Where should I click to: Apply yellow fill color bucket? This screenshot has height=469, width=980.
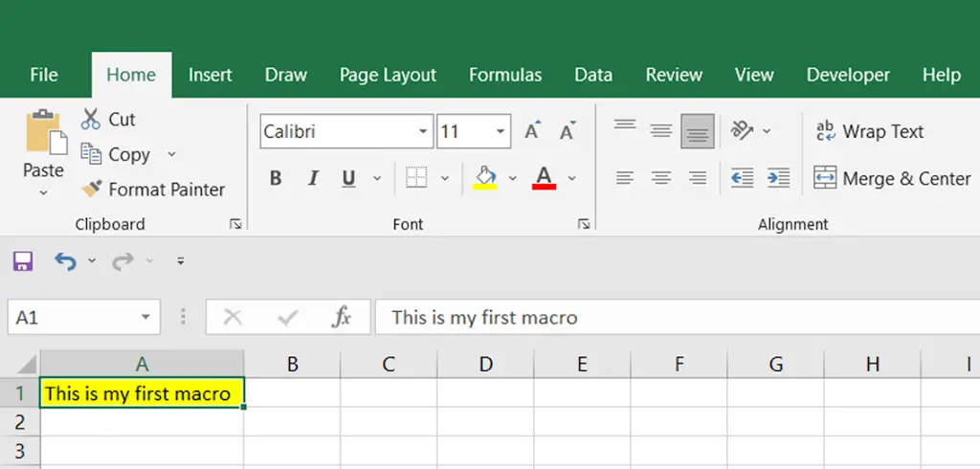tap(485, 178)
